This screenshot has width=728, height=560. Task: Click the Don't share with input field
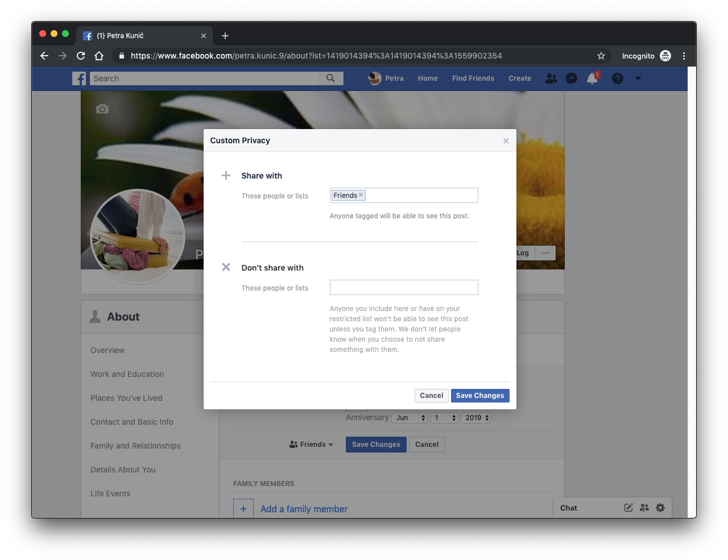click(404, 288)
